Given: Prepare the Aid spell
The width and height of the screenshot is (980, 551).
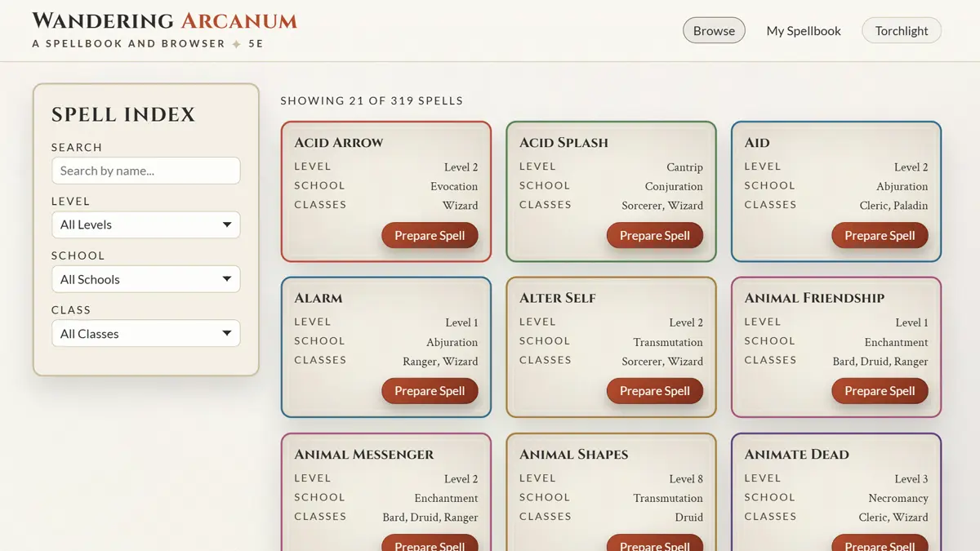Looking at the screenshot, I should tap(880, 235).
